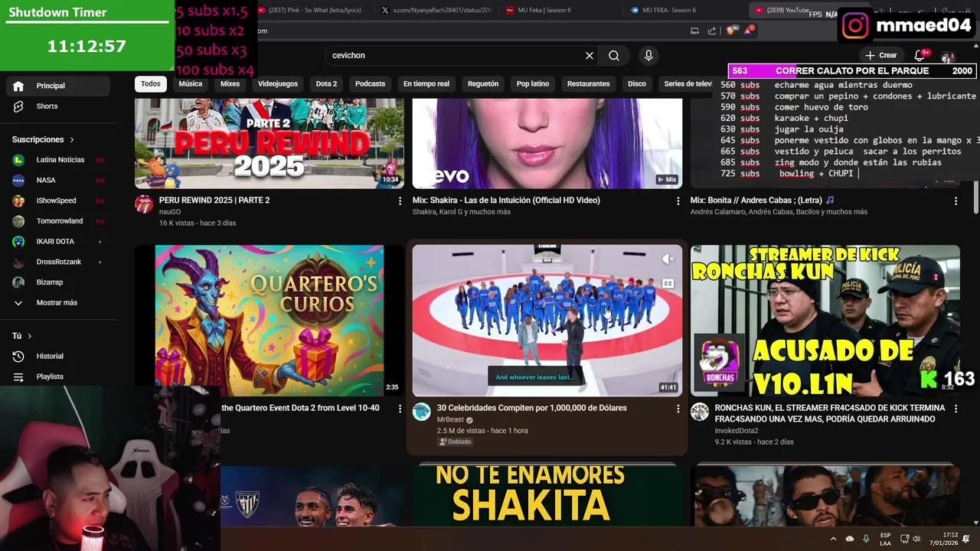
Task: Select the Dota 2 filter chip
Action: point(326,84)
